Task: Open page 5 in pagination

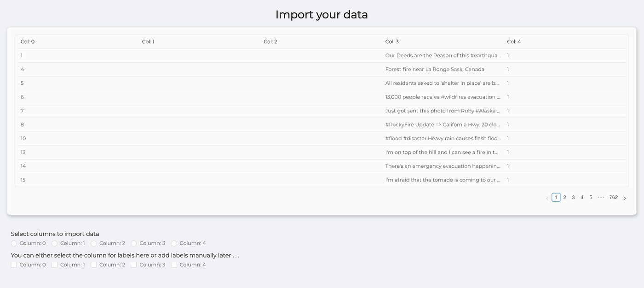Action: pyautogui.click(x=591, y=197)
